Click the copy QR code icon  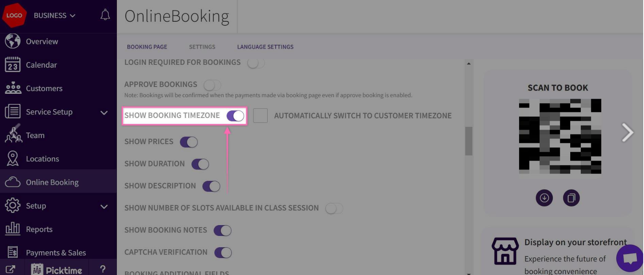(x=571, y=198)
